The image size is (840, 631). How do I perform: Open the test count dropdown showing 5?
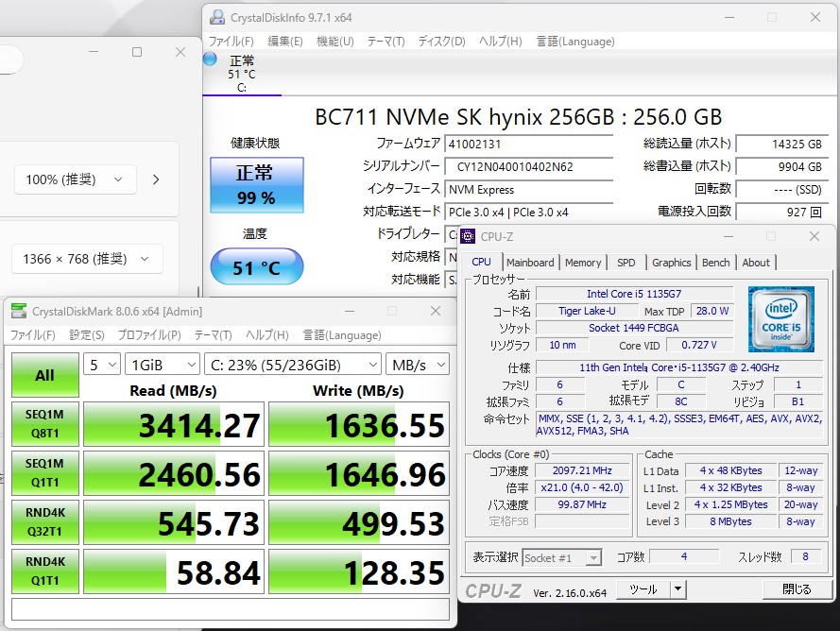click(102, 365)
